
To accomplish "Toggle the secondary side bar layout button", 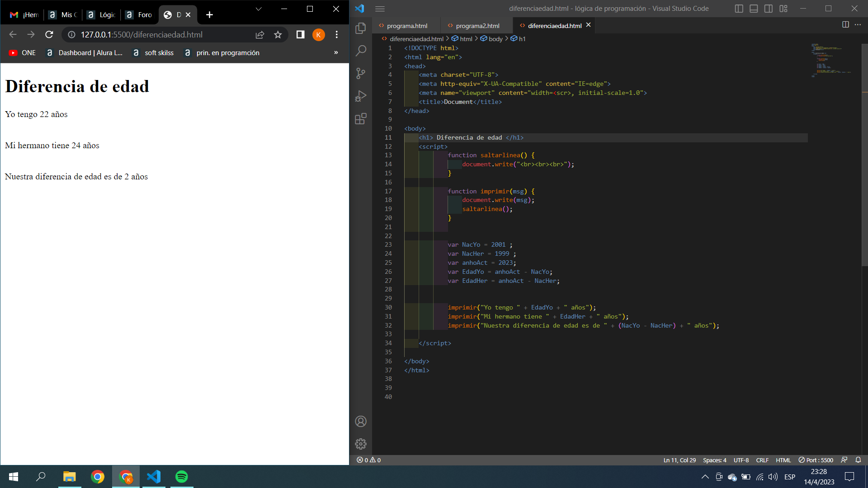I will point(769,9).
